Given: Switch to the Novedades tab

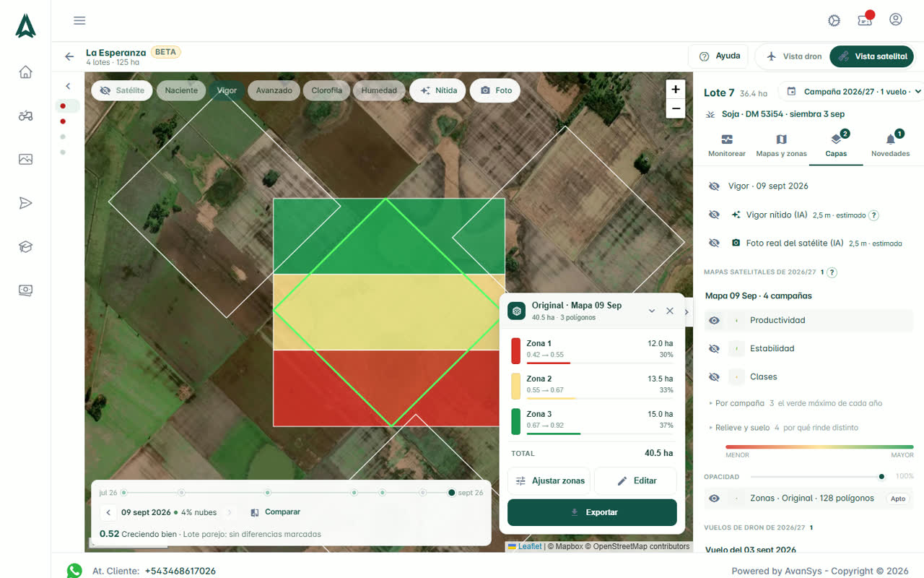Looking at the screenshot, I should (890, 144).
